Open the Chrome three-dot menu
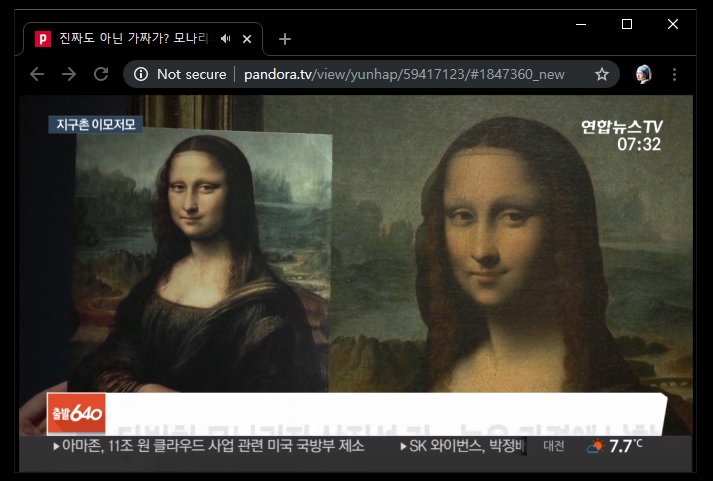 coord(674,74)
